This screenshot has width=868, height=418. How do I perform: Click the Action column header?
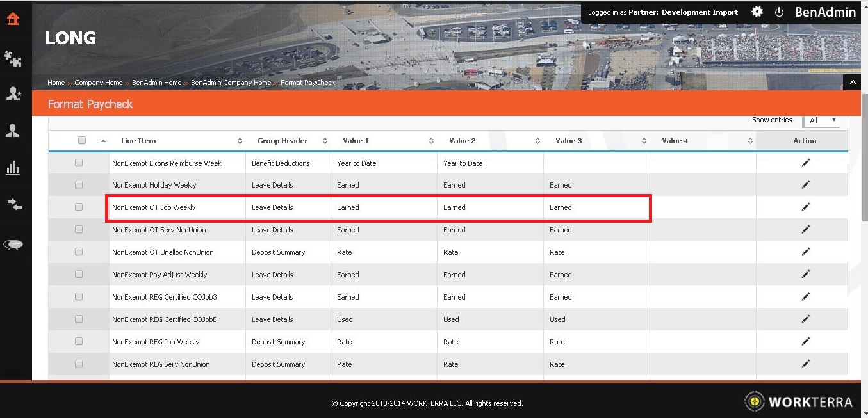(x=805, y=141)
